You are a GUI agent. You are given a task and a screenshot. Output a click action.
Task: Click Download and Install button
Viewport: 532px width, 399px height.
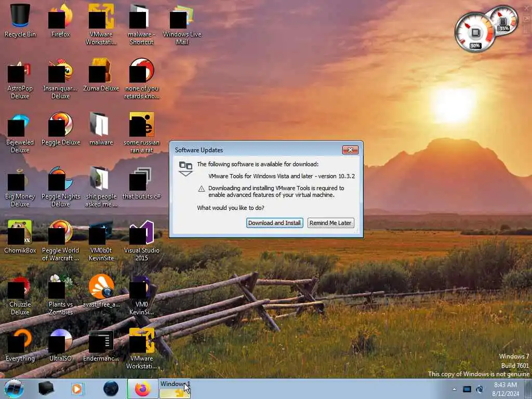(x=274, y=223)
